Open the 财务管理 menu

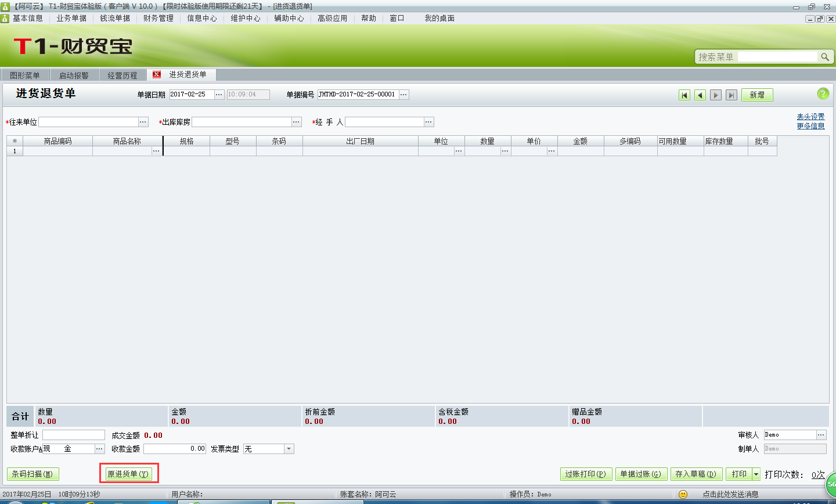[158, 18]
